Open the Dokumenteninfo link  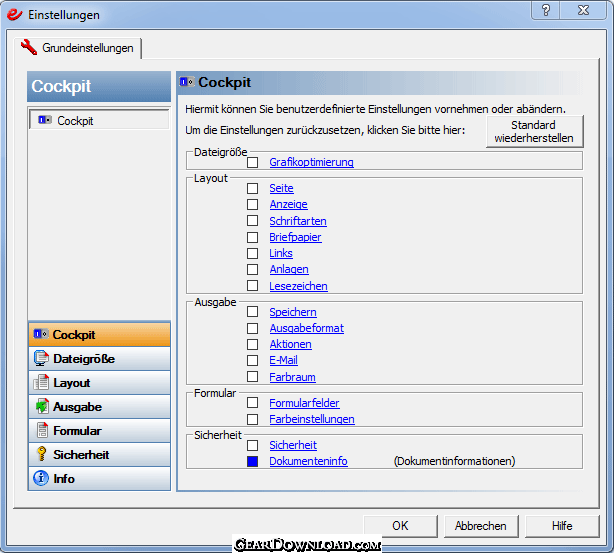tap(309, 461)
